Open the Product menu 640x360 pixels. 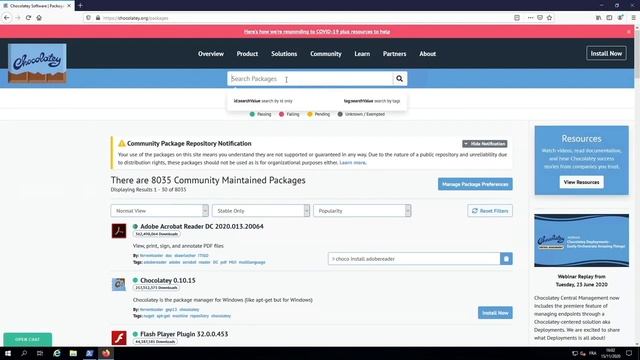(x=247, y=53)
